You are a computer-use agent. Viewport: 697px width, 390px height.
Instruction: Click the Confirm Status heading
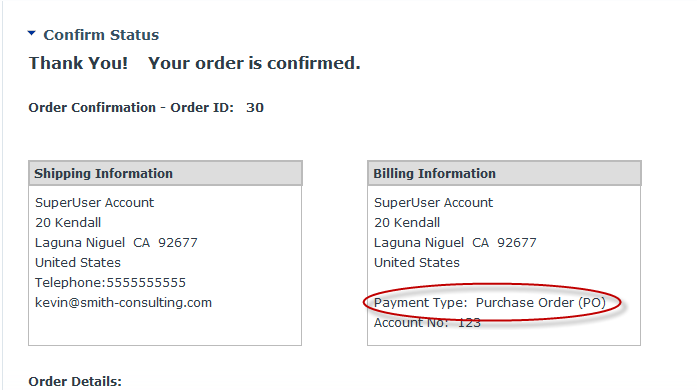[x=101, y=35]
